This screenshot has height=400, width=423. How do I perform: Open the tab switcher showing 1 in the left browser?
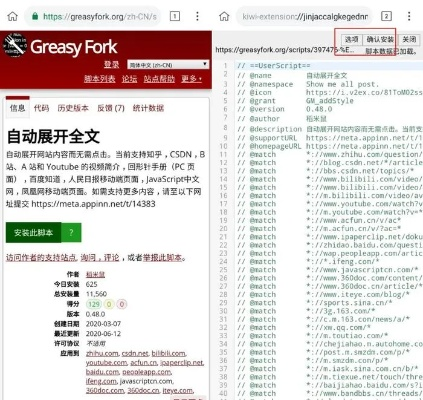pyautogui.click(x=175, y=16)
